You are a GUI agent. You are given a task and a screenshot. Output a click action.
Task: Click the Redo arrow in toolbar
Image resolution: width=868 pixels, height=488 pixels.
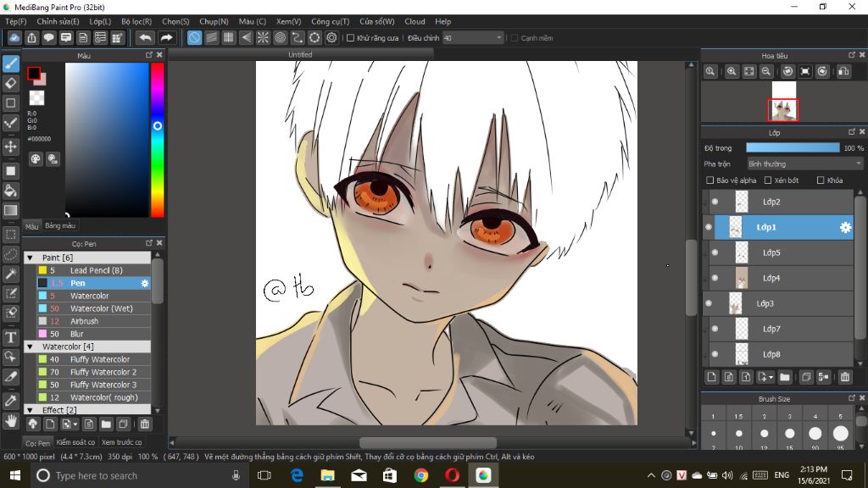[166, 37]
